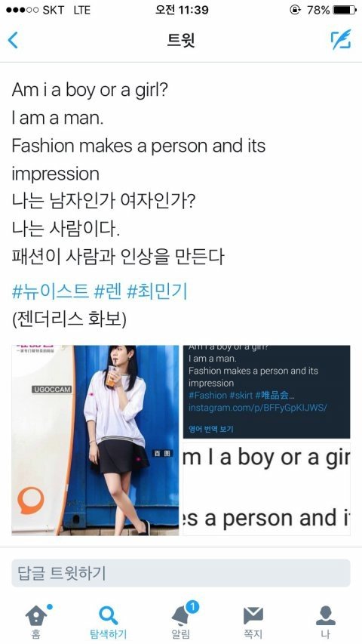Screen dimensions: 362x644
Task: Open the search (탐색하기) magnifier icon
Action: click(109, 615)
